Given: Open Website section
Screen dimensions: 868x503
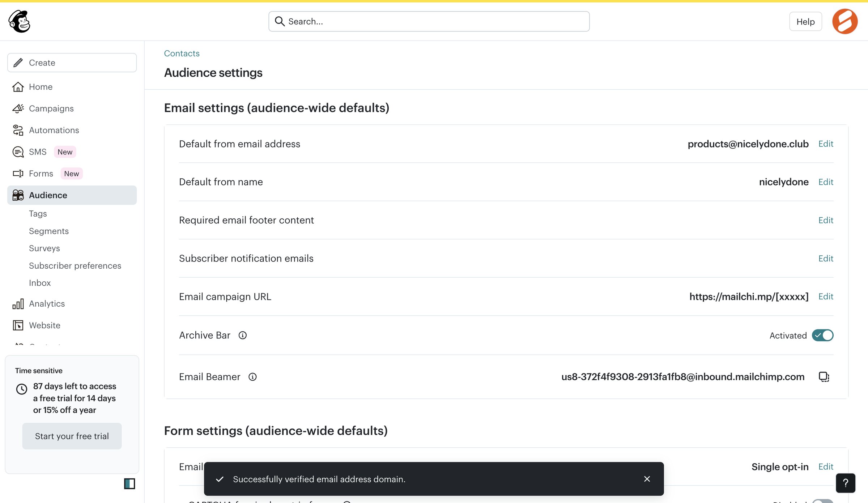Looking at the screenshot, I should [72, 325].
